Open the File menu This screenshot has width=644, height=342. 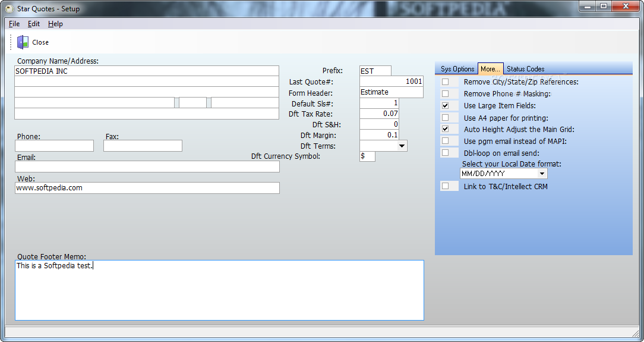14,24
